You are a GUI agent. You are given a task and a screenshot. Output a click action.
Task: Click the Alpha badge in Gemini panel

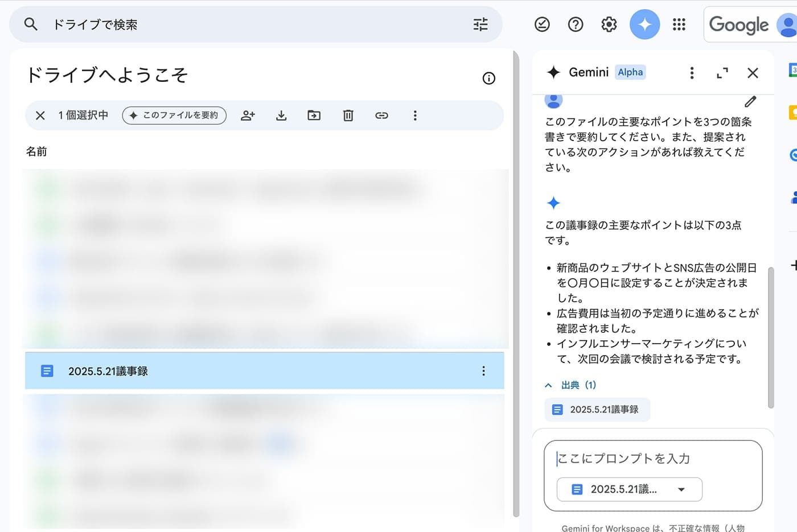(x=630, y=72)
